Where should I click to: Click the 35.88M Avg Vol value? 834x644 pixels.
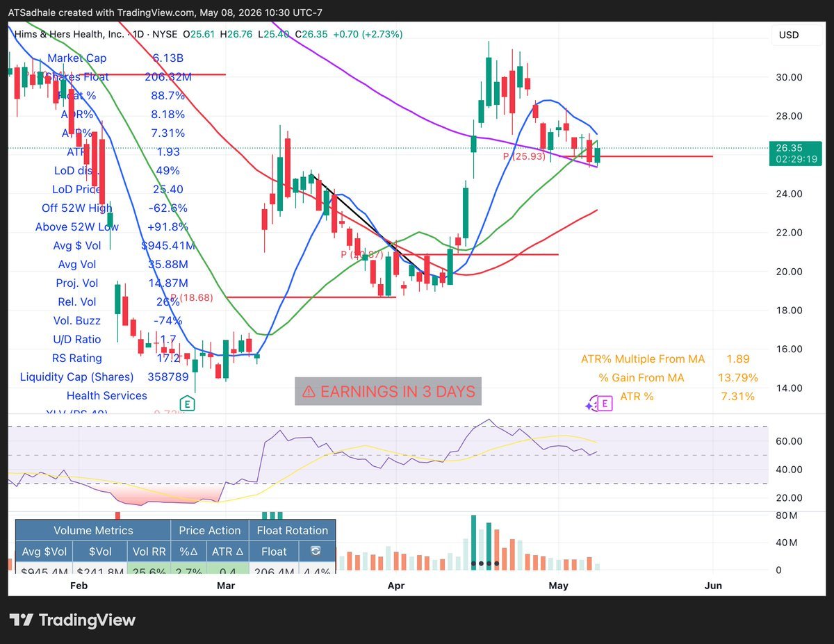coord(168,265)
